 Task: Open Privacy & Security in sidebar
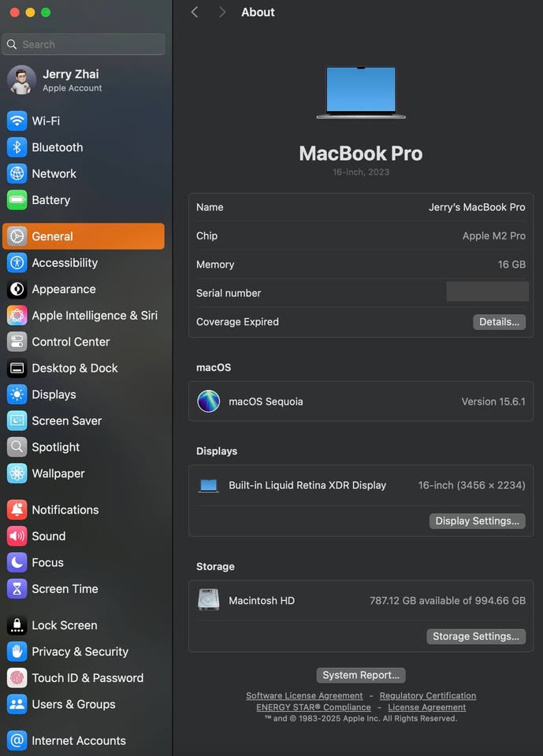tap(80, 652)
